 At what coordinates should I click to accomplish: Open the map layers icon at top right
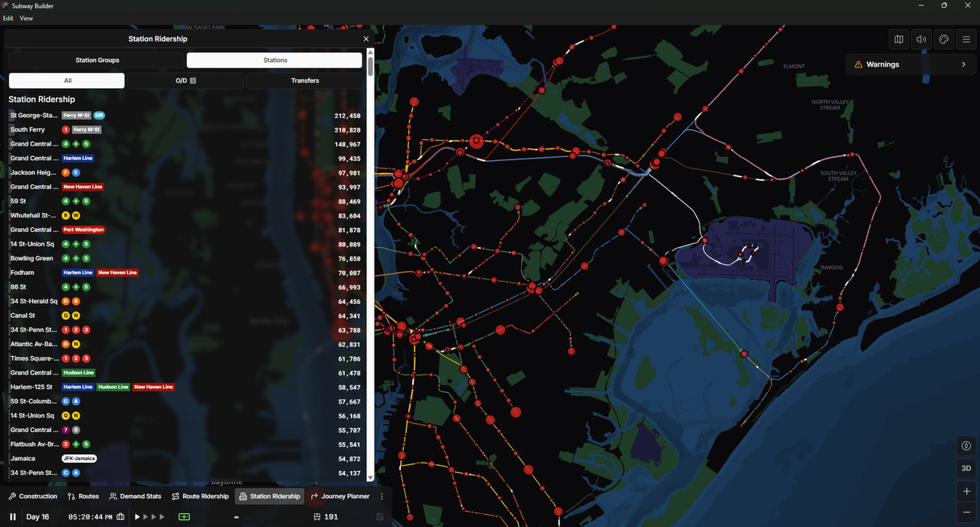coord(899,40)
